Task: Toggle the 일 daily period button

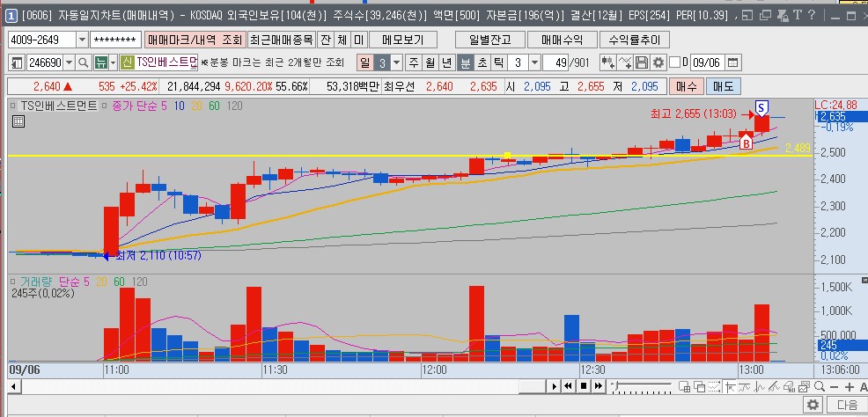Action: tap(364, 62)
